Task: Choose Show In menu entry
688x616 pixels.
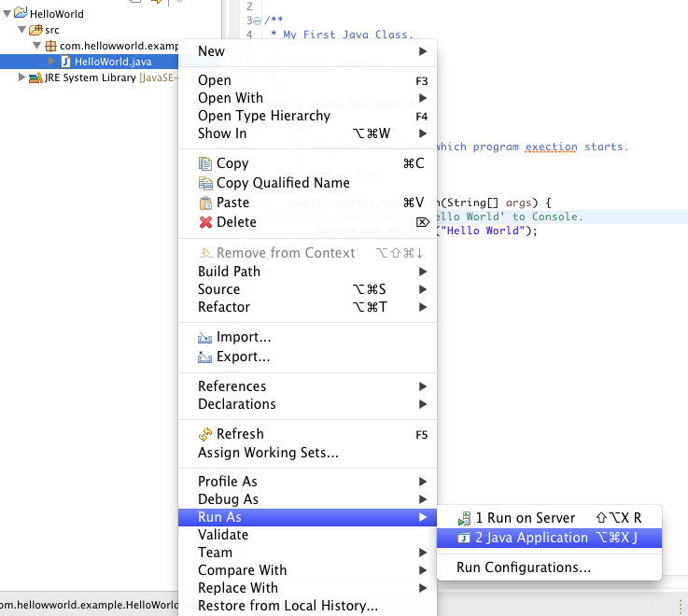Action: click(x=307, y=133)
